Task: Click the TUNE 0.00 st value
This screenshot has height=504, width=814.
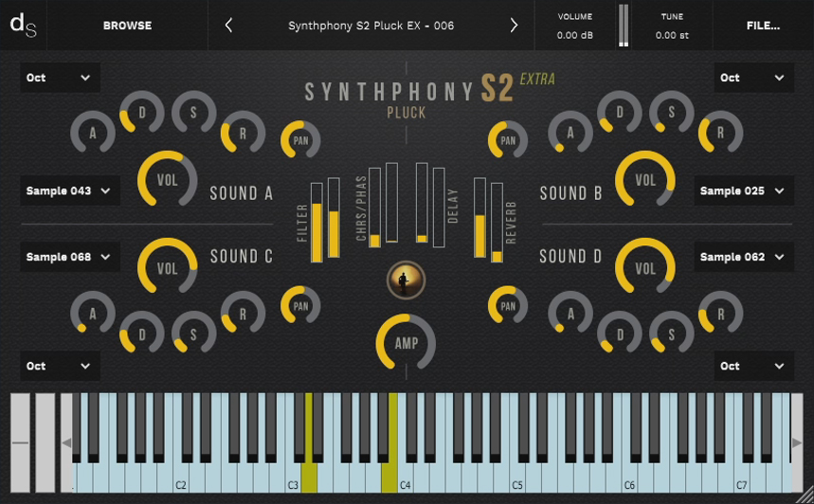Action: pos(672,35)
